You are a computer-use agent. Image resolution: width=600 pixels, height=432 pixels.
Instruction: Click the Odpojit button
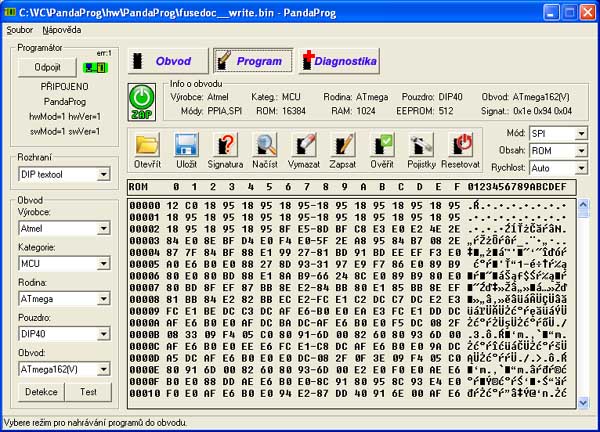click(47, 67)
